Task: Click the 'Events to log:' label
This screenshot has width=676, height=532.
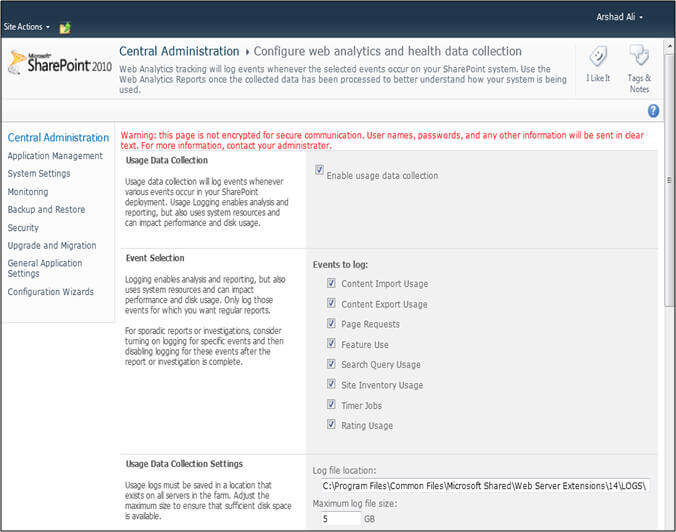Action: tap(341, 265)
